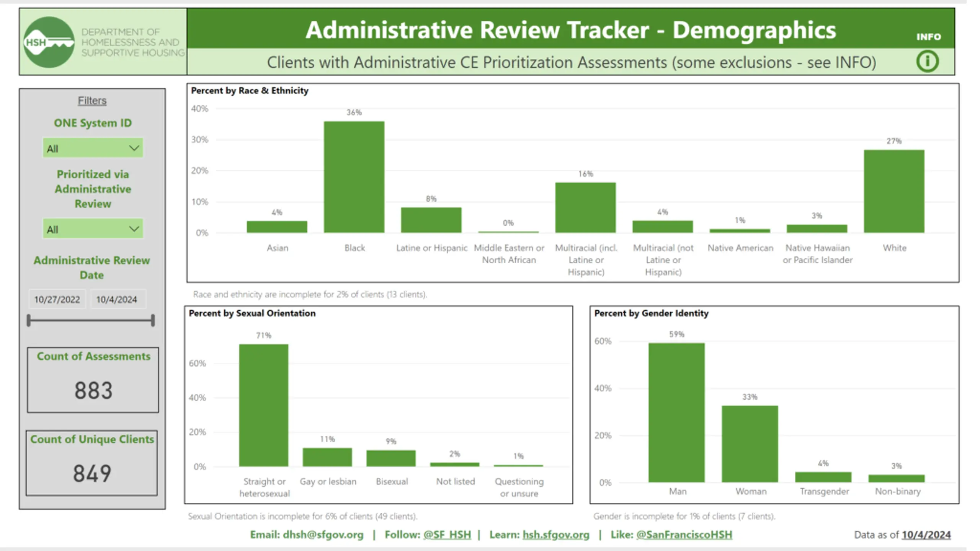Expand Prioritized via Administrative Review dropdown
This screenshot has width=980, height=551.
pyautogui.click(x=93, y=229)
